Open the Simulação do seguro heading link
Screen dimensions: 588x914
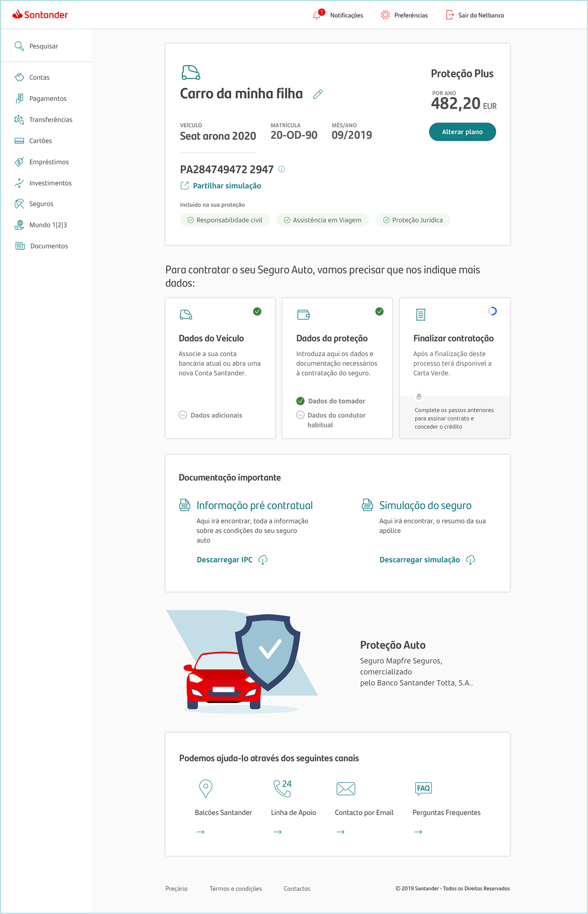coord(425,505)
